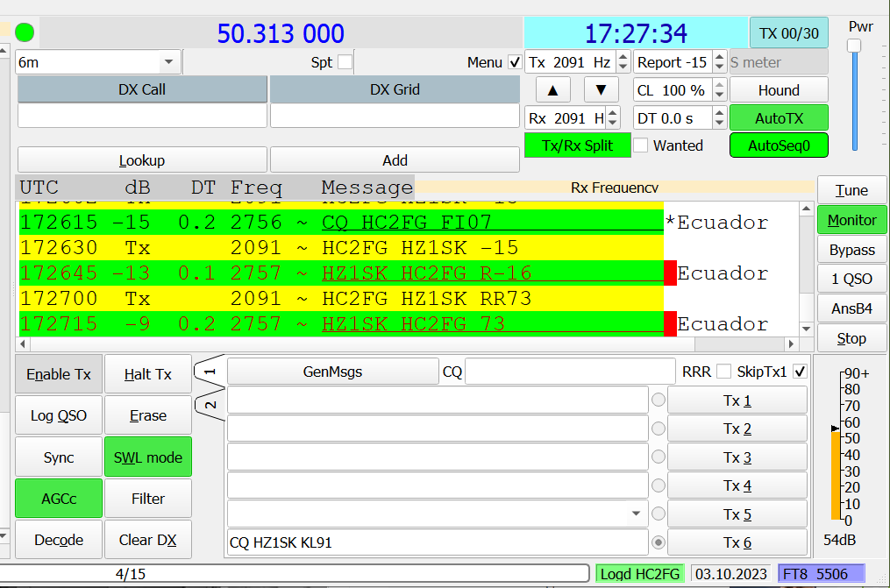Toggle the RRR checkbox
Image resolution: width=890 pixels, height=588 pixels.
coord(723,372)
